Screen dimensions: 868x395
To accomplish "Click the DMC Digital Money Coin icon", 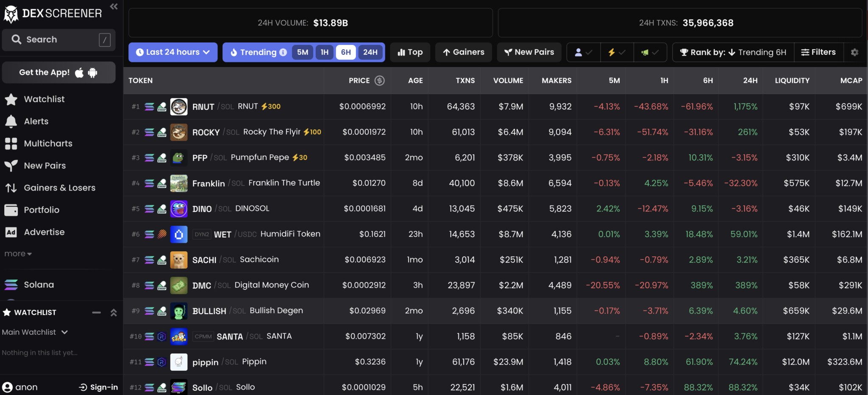I will click(x=179, y=285).
